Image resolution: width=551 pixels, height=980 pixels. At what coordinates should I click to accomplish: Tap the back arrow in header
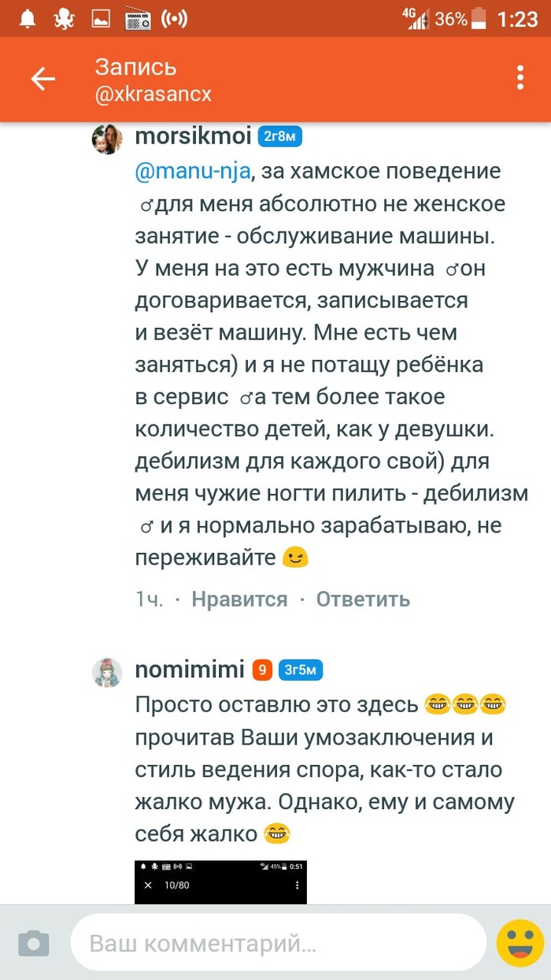click(43, 79)
